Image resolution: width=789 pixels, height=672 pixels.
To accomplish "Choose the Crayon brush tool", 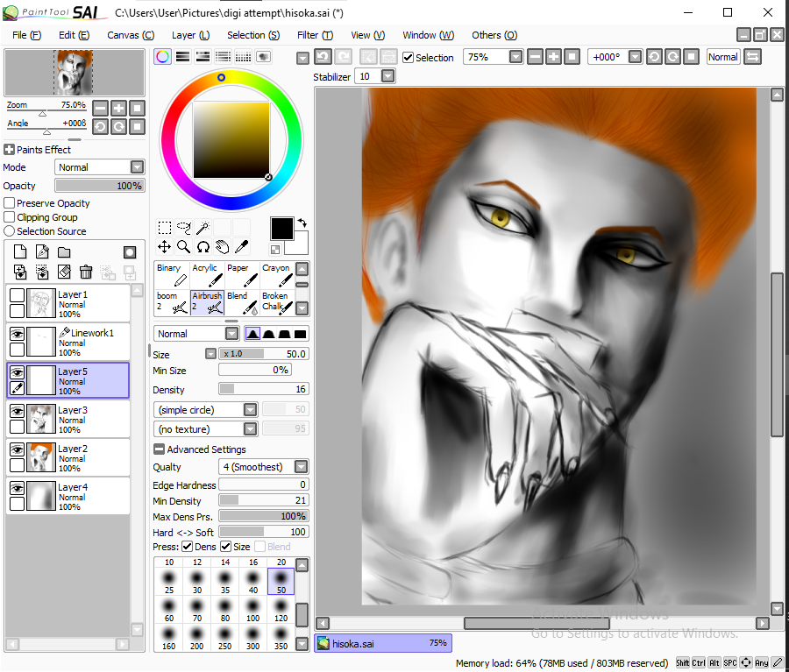I will pyautogui.click(x=277, y=274).
